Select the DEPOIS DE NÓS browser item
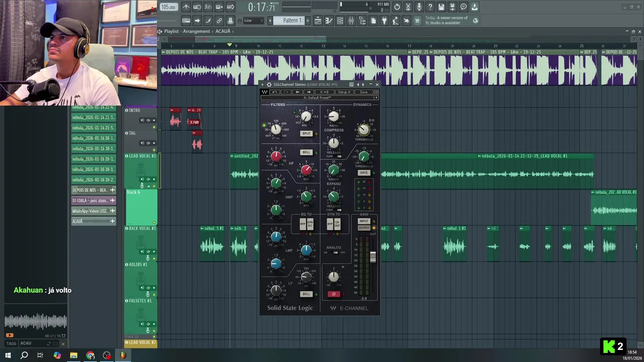644x362 pixels. pos(94,190)
